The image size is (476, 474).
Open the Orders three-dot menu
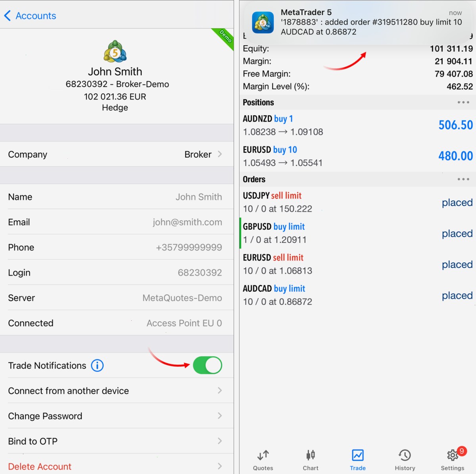(463, 179)
